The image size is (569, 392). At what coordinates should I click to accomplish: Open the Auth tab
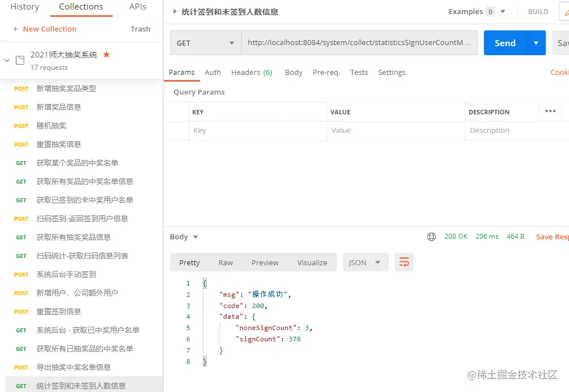tap(212, 72)
